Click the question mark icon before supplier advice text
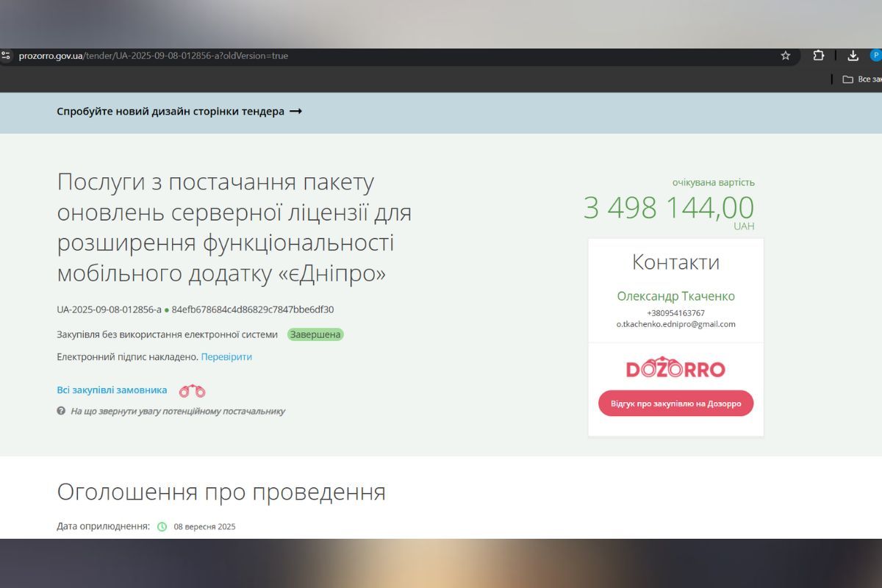The width and height of the screenshot is (882, 588). point(62,412)
